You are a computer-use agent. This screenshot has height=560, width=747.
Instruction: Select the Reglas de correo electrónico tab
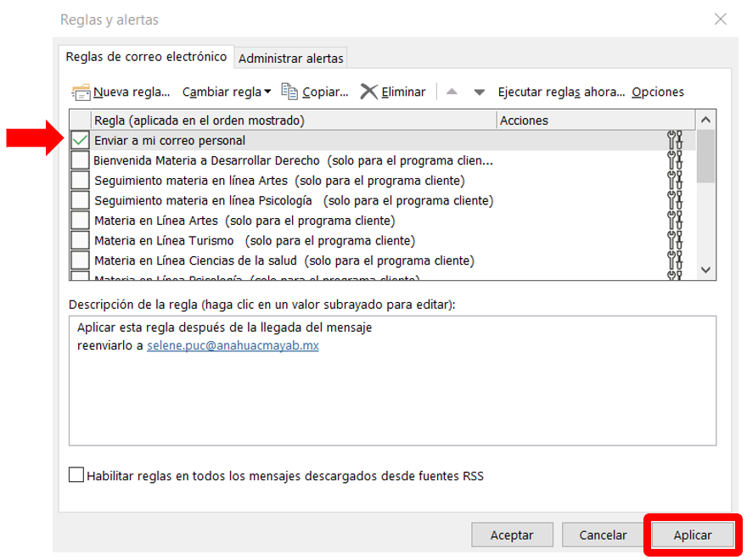tap(146, 57)
